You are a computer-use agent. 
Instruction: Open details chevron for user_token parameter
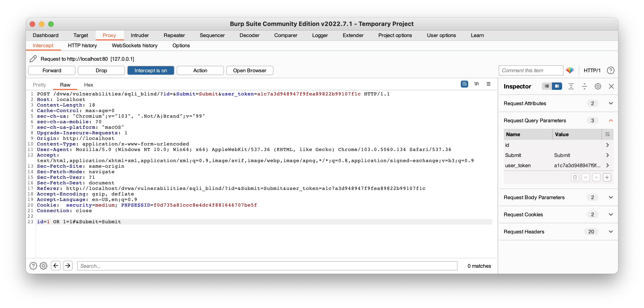[x=607, y=165]
